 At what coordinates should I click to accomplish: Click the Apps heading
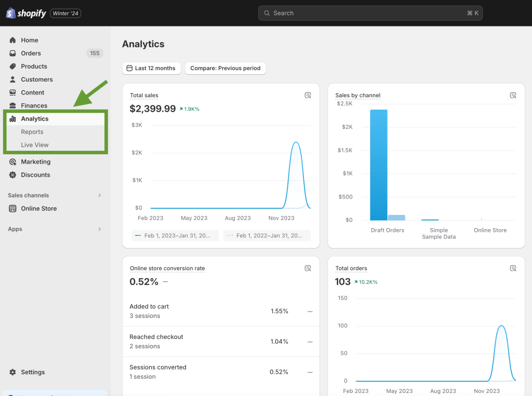pos(15,229)
